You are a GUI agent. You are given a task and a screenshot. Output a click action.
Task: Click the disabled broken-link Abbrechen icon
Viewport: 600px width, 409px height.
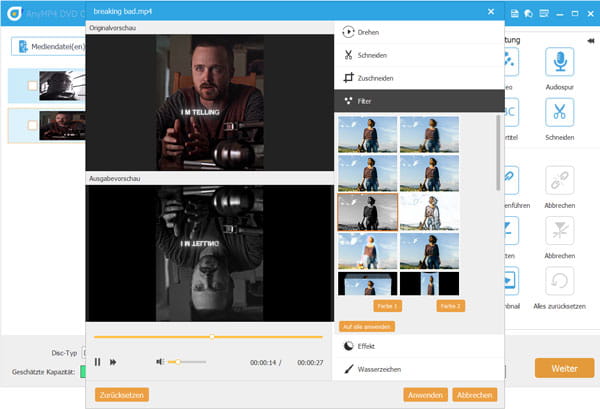pyautogui.click(x=559, y=180)
